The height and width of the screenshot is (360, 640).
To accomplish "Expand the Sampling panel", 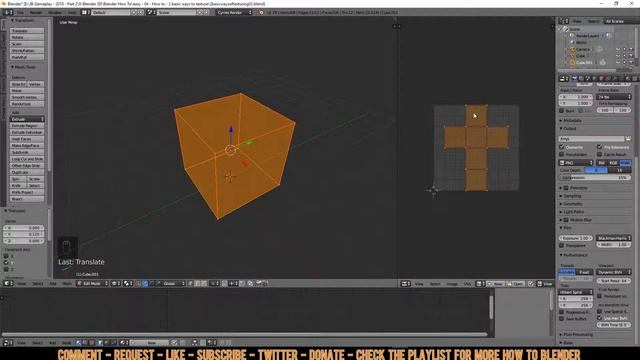I will pos(572,196).
